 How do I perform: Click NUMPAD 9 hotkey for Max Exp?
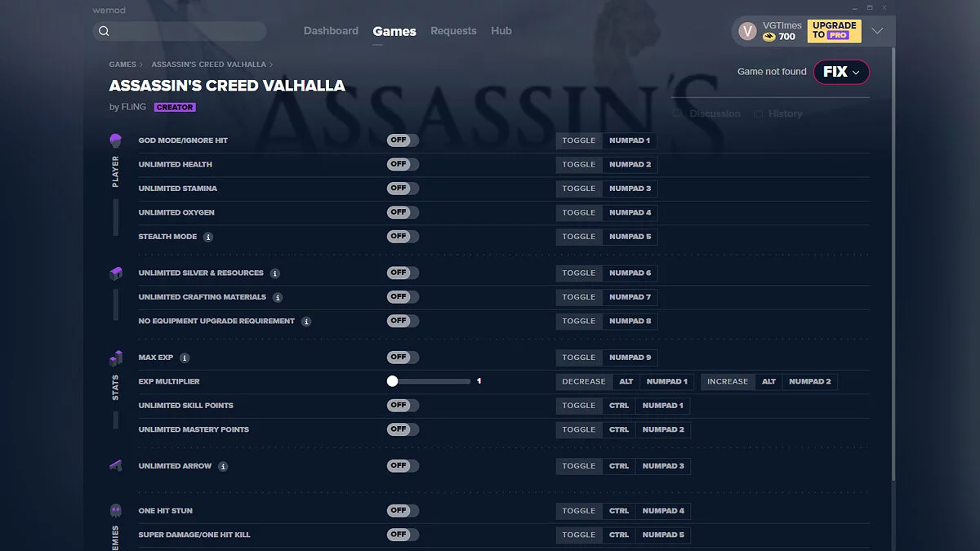tap(630, 358)
